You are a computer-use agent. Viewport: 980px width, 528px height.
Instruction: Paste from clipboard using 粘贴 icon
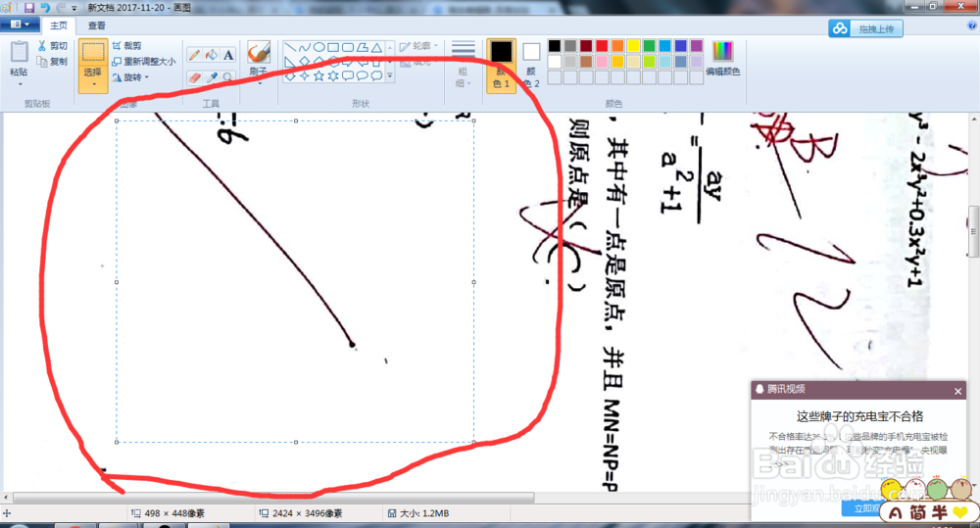point(19,52)
